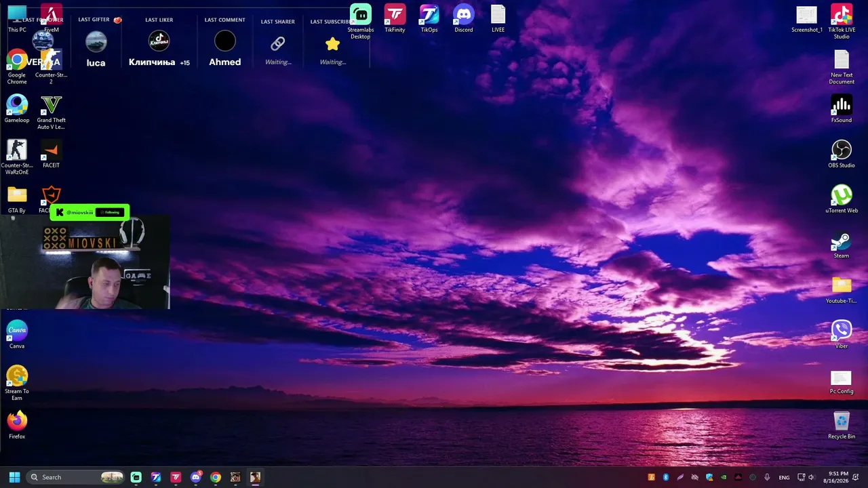This screenshot has width=868, height=488.
Task: Open the Gameloop desktop shortcut
Action: (x=17, y=108)
